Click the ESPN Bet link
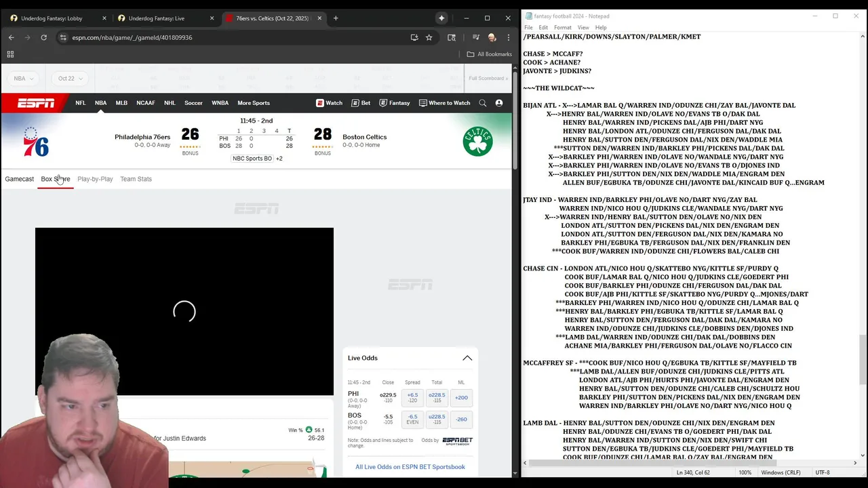The height and width of the screenshot is (488, 868). [361, 103]
